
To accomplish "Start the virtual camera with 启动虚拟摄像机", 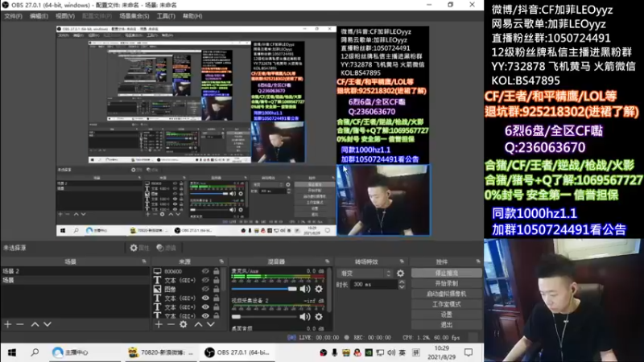I will click(x=447, y=294).
